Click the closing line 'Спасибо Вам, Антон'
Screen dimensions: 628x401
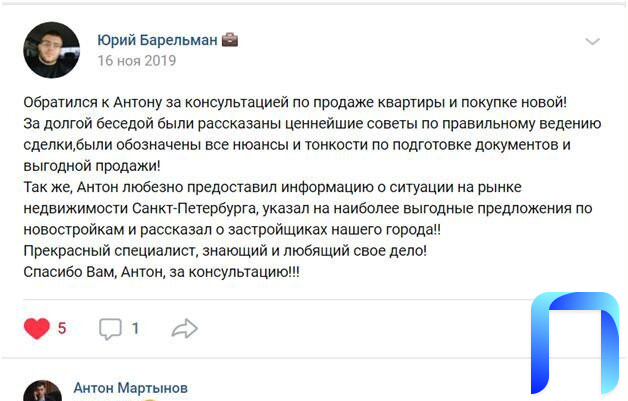161,272
